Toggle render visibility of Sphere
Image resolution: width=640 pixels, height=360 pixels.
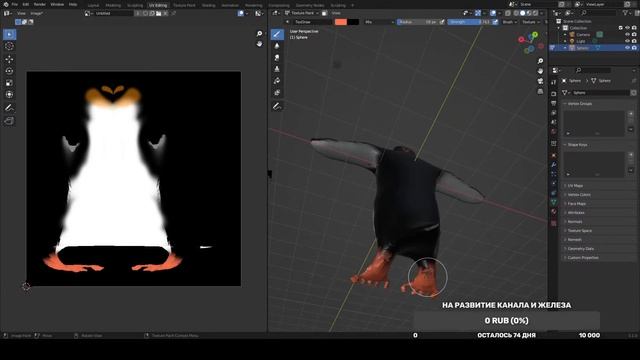[x=634, y=48]
